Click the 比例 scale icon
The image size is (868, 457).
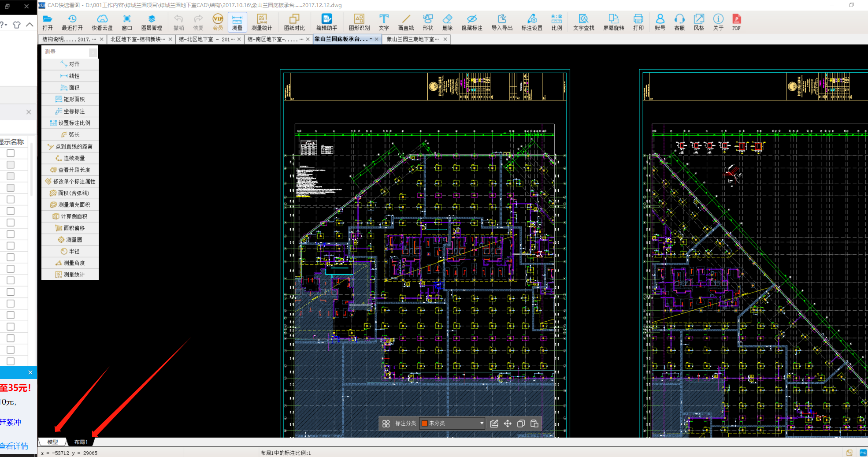pyautogui.click(x=556, y=22)
